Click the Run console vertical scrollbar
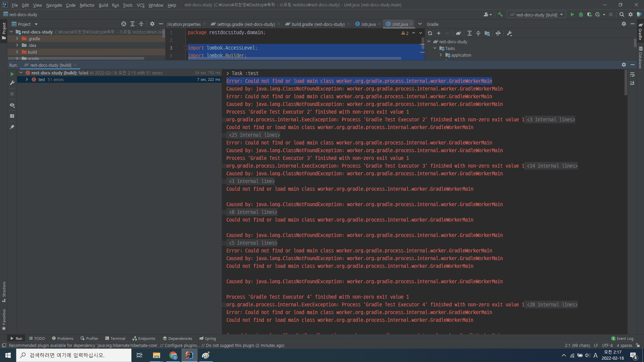 [x=626, y=82]
